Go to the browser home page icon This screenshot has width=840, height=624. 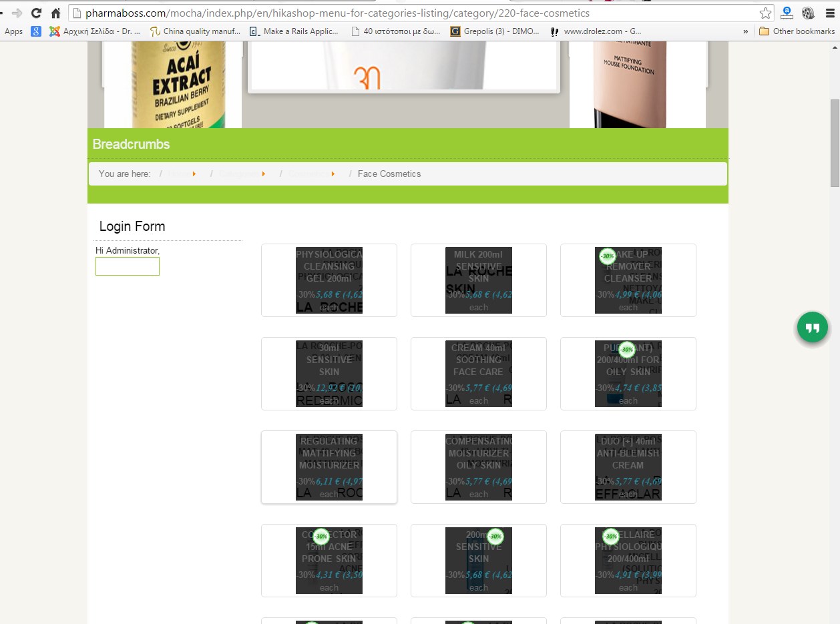click(x=56, y=13)
